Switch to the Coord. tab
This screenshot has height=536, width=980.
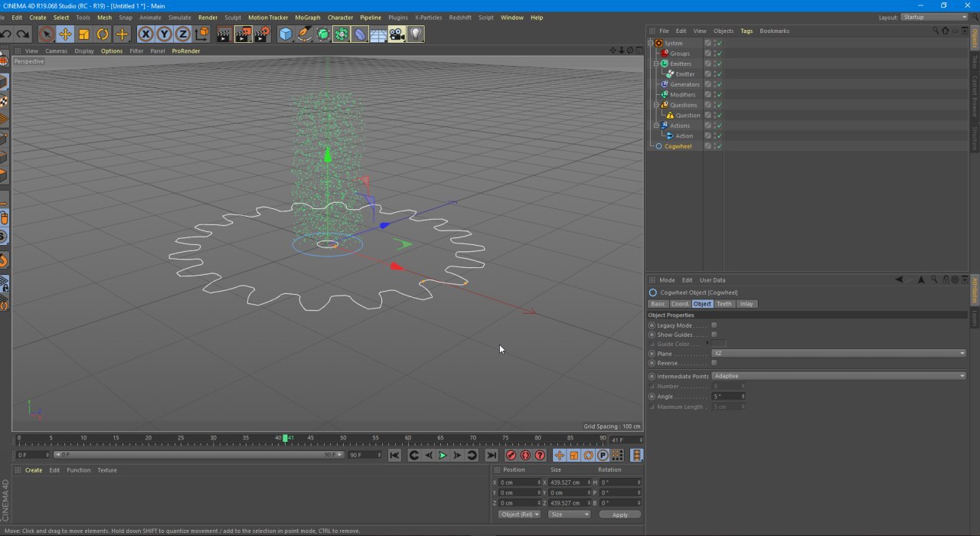coord(680,304)
